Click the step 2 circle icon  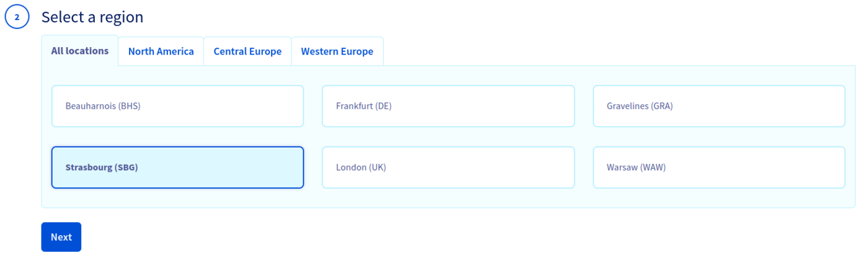click(x=17, y=18)
